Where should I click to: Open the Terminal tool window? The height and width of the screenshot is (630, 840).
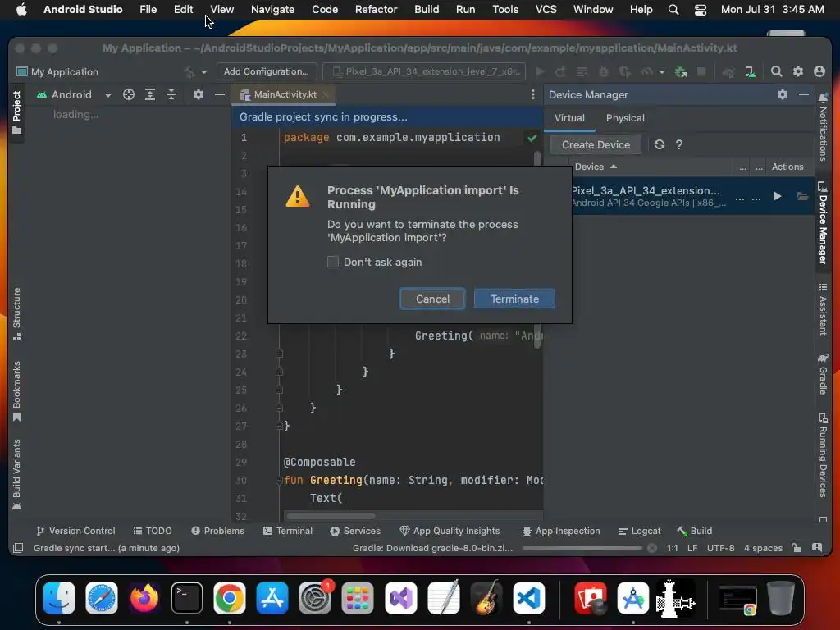point(288,531)
